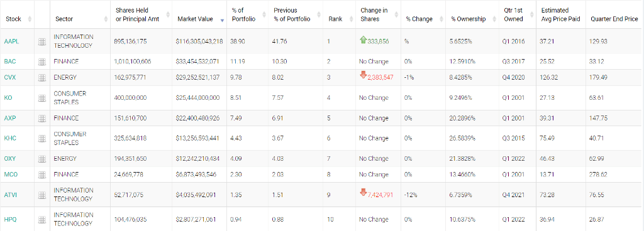This screenshot has height=231, width=644.
Task: Open the MCO ticker link
Action: (11, 175)
